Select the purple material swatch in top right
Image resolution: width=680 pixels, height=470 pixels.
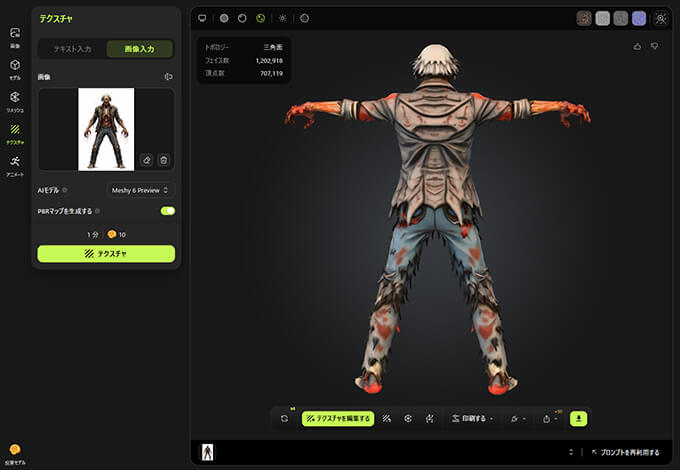tap(638, 18)
